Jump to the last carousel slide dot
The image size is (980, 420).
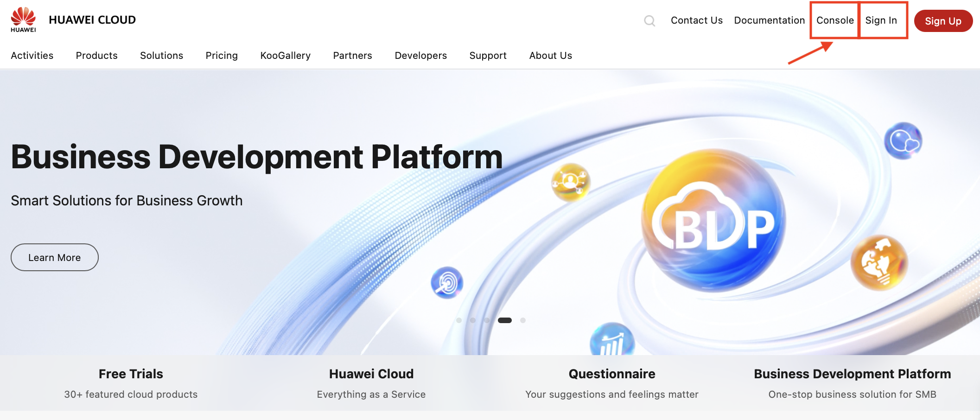[523, 320]
